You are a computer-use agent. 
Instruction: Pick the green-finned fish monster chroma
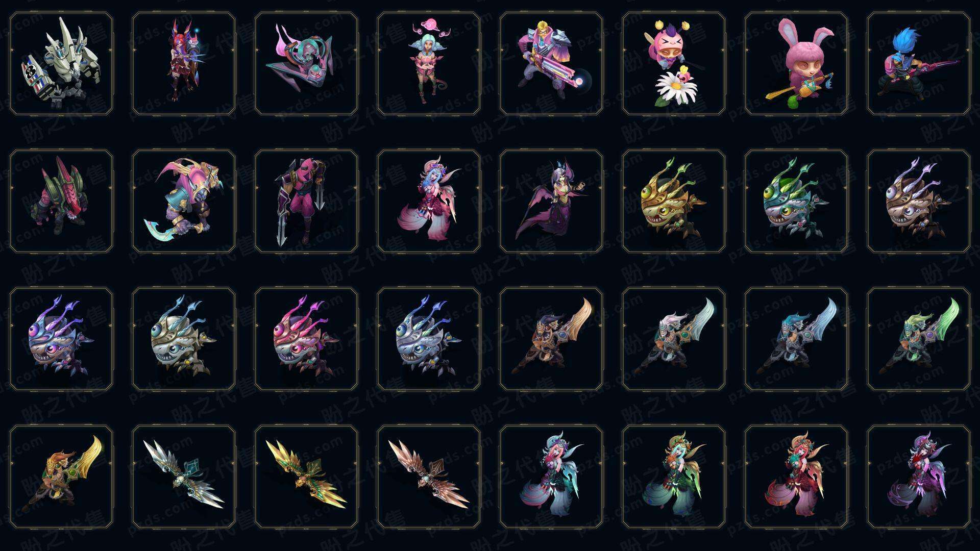coord(796,201)
